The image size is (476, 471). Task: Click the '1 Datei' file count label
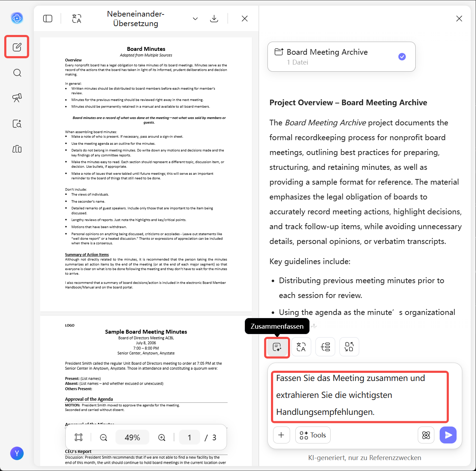point(297,62)
